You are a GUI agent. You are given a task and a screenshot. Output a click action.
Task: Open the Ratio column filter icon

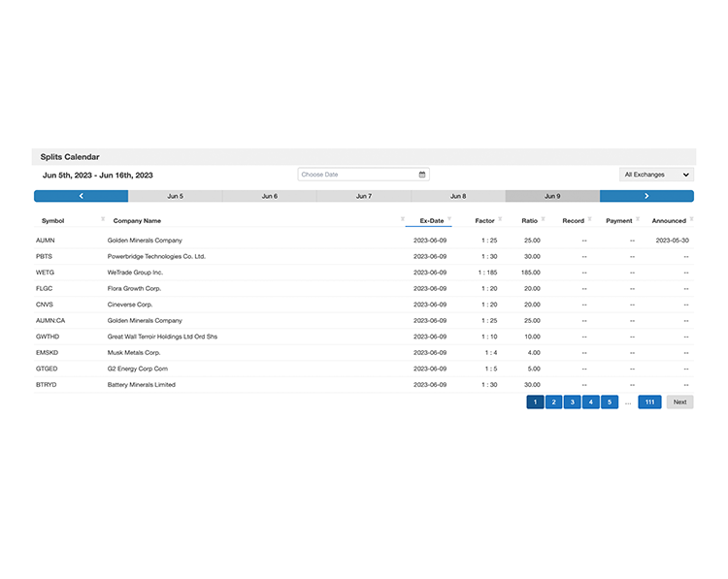pos(543,220)
